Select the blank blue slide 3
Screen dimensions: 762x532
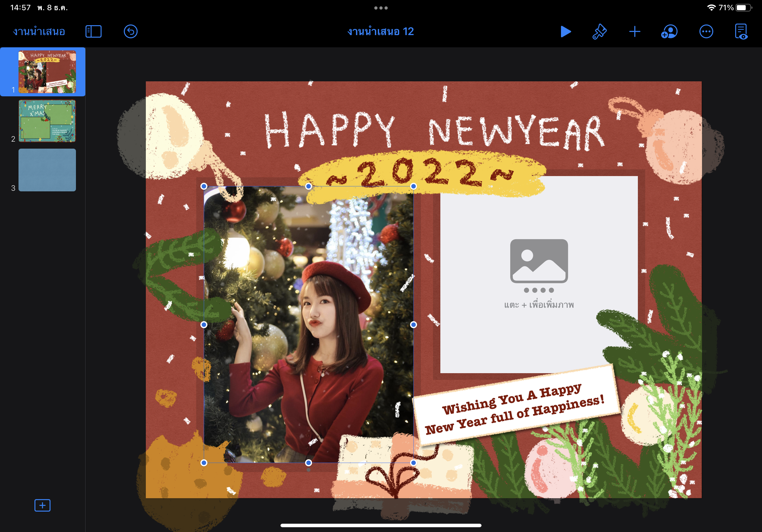coord(47,170)
